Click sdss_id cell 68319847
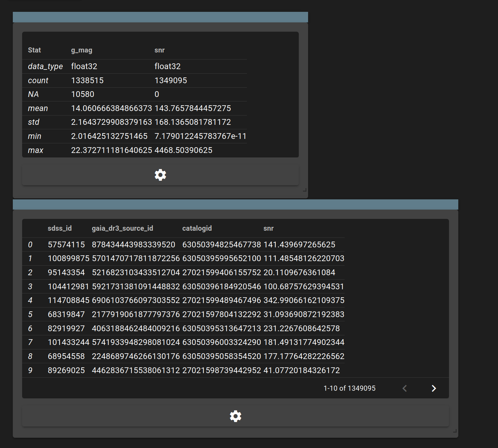Screen dimensions: 498x448 (66, 314)
